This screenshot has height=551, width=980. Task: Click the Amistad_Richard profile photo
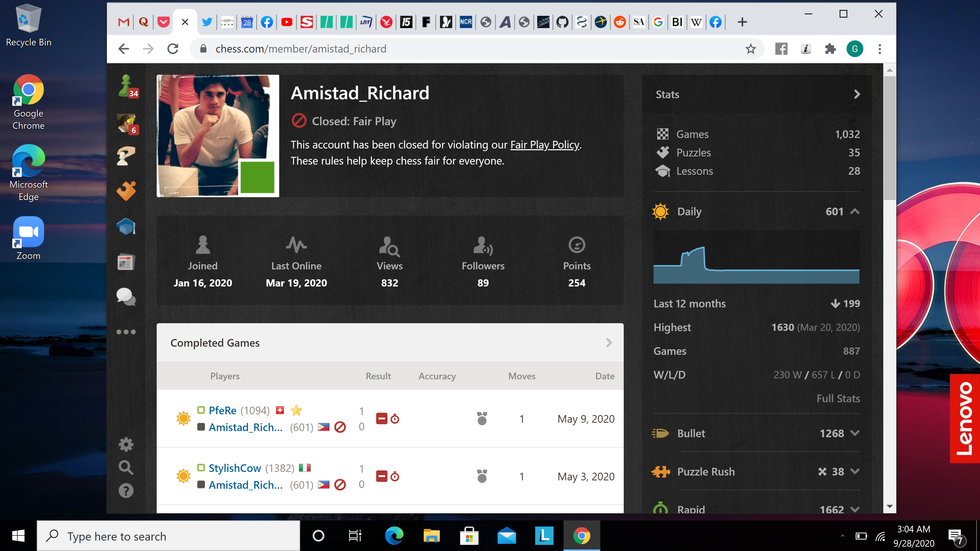click(218, 136)
